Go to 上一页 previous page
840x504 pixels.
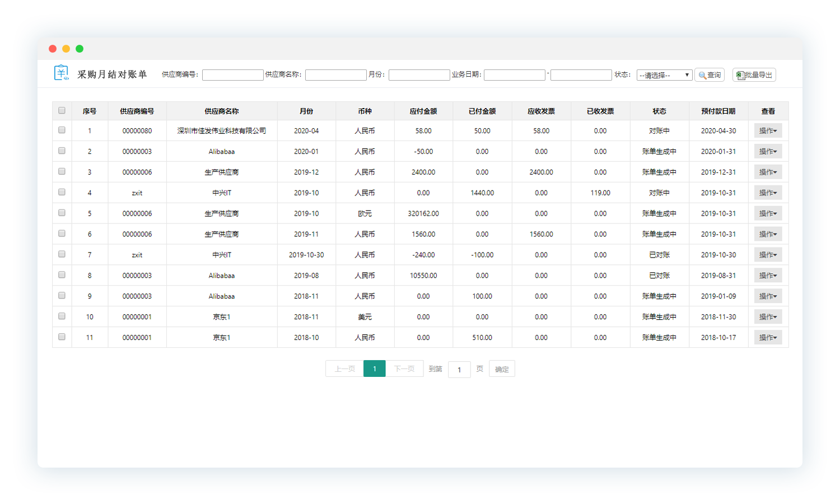[344, 368]
